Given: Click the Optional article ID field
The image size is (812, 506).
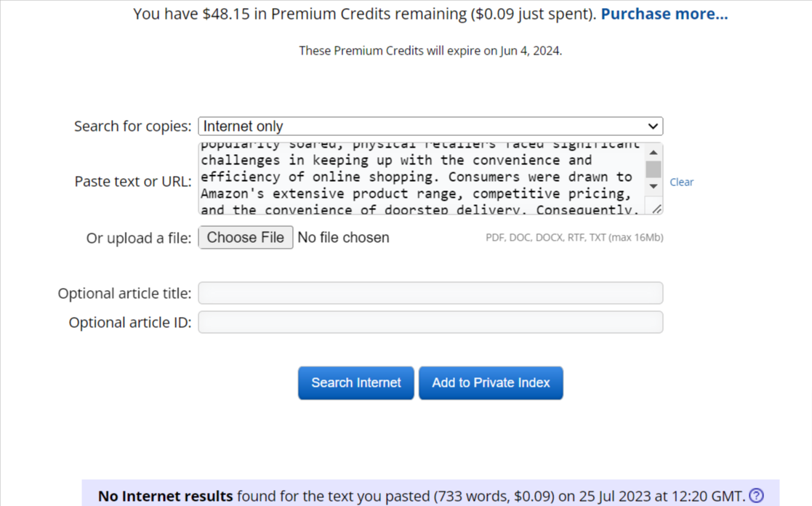Looking at the screenshot, I should 430,322.
